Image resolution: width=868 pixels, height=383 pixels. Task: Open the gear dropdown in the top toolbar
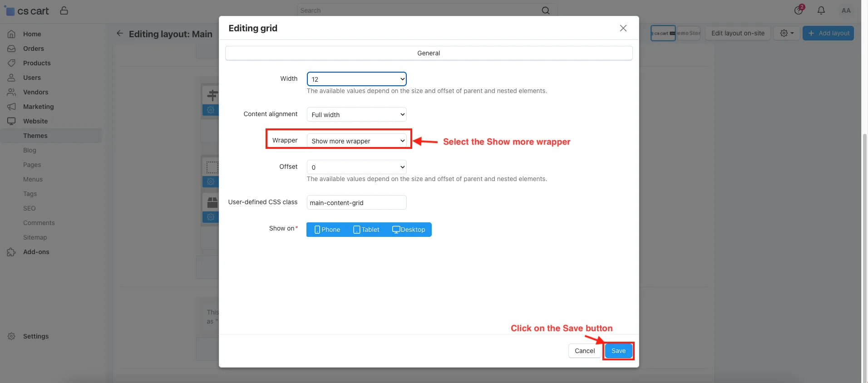pos(787,33)
